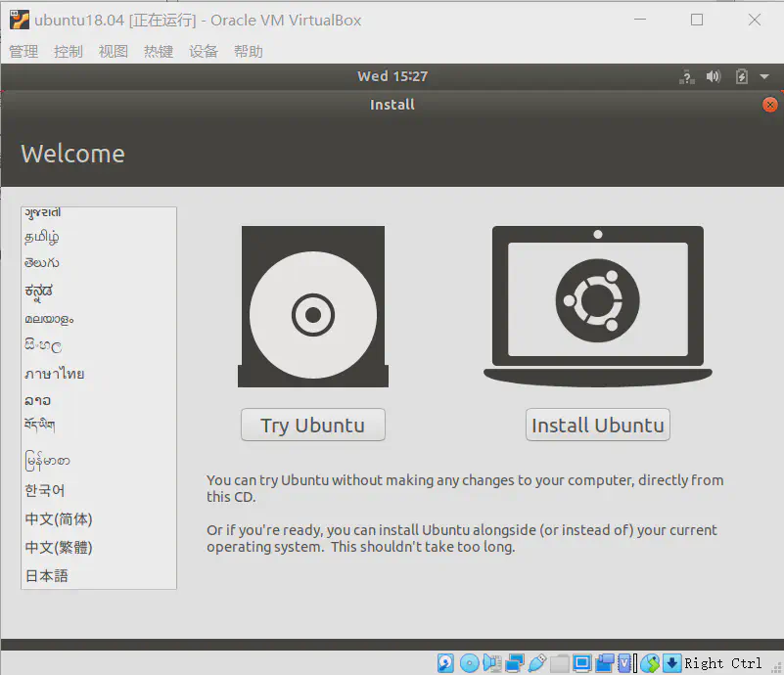Close the Install dialog with the orange X

pos(770,105)
